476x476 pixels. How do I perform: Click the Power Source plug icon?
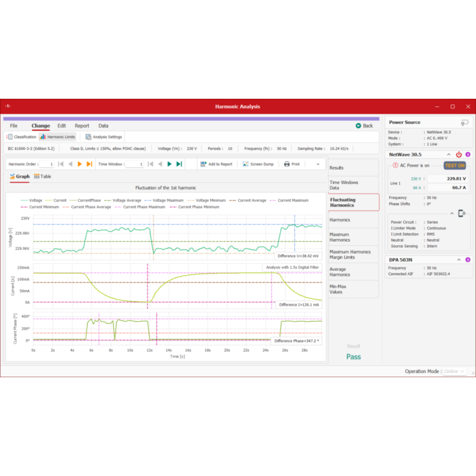click(464, 123)
